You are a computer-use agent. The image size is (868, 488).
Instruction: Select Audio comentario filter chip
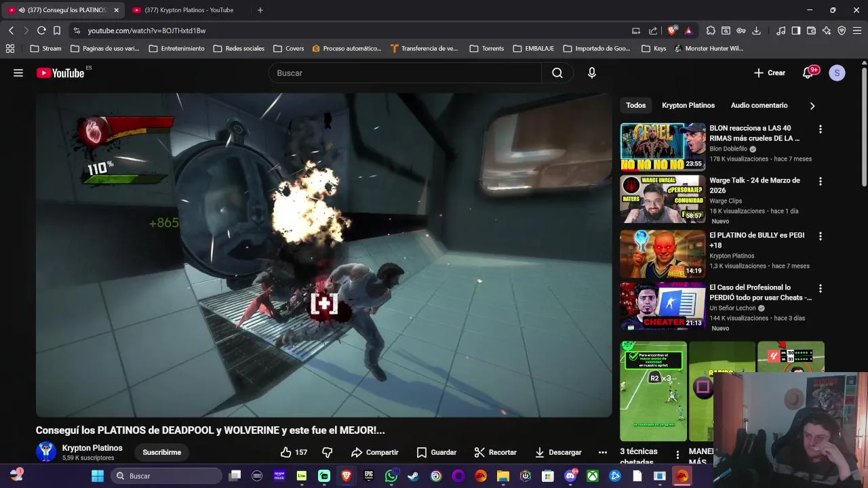pyautogui.click(x=759, y=106)
